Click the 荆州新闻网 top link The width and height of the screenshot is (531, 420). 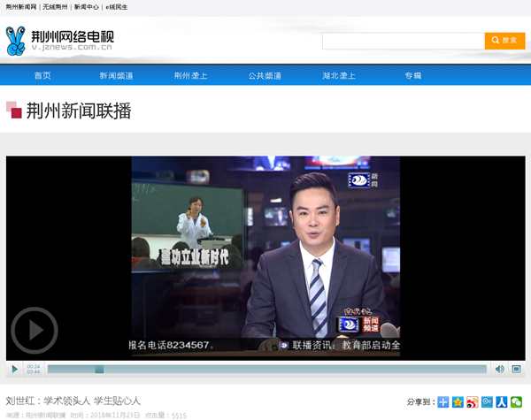[x=21, y=6]
